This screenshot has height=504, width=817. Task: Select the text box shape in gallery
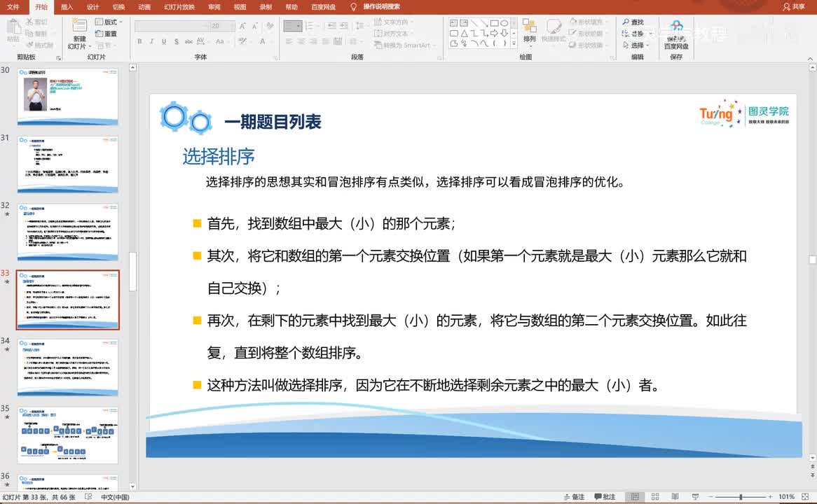click(454, 23)
